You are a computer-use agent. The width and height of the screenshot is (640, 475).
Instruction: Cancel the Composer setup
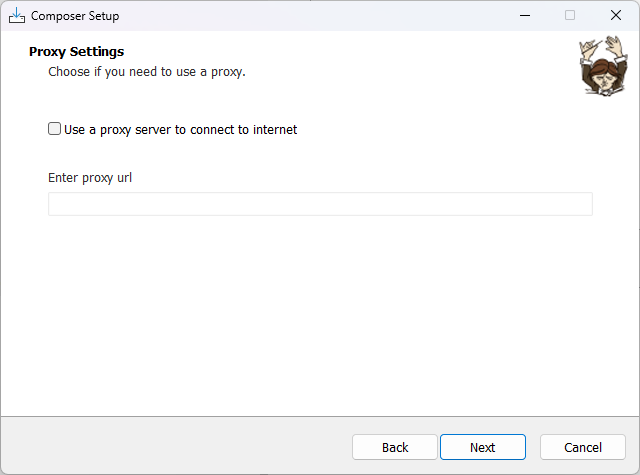[582, 447]
